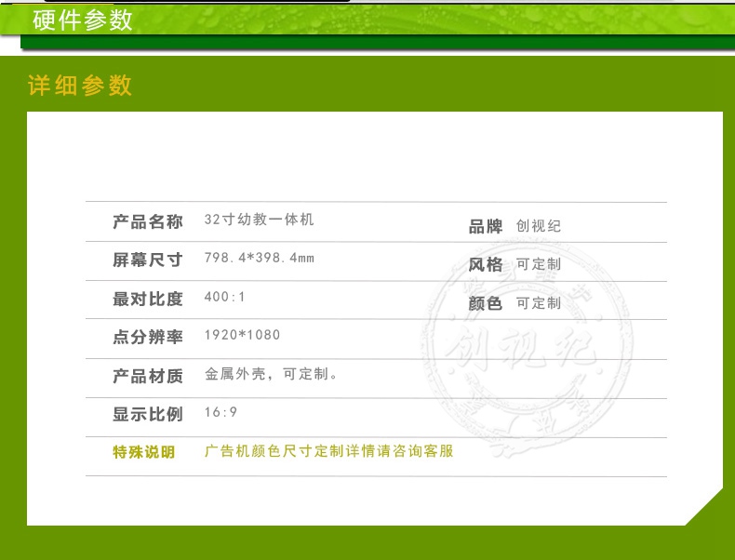Click the 产品材质 label
The height and width of the screenshot is (560, 735).
click(x=147, y=376)
